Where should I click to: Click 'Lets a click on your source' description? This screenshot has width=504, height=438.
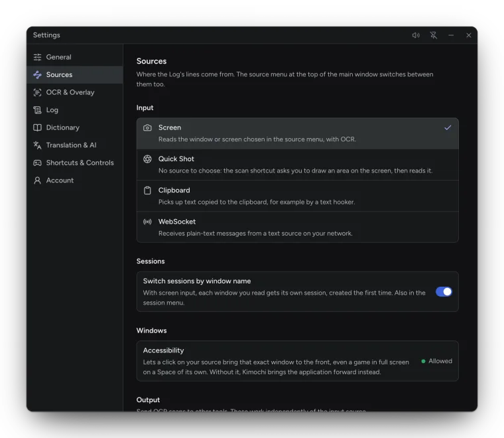[276, 367]
